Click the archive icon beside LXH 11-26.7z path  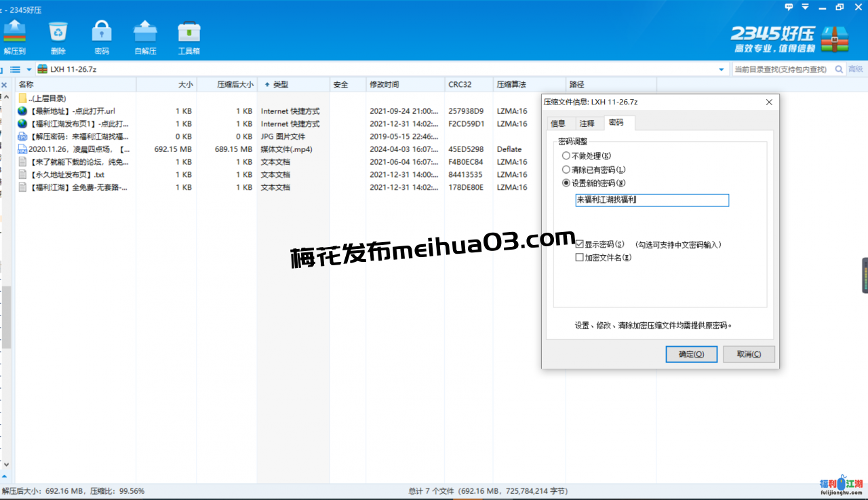click(x=43, y=69)
